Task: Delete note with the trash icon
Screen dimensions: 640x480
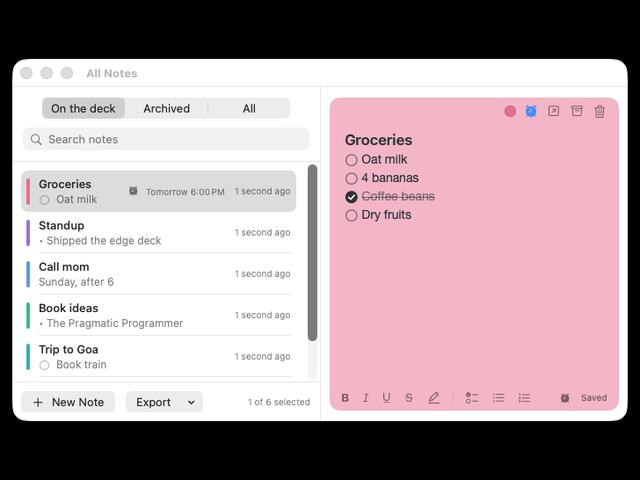Action: [599, 111]
